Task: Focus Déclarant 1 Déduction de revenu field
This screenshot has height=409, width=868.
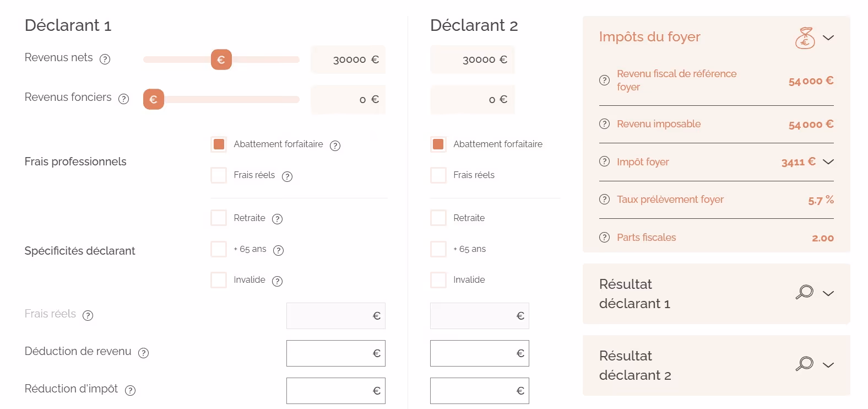Action: tap(336, 353)
